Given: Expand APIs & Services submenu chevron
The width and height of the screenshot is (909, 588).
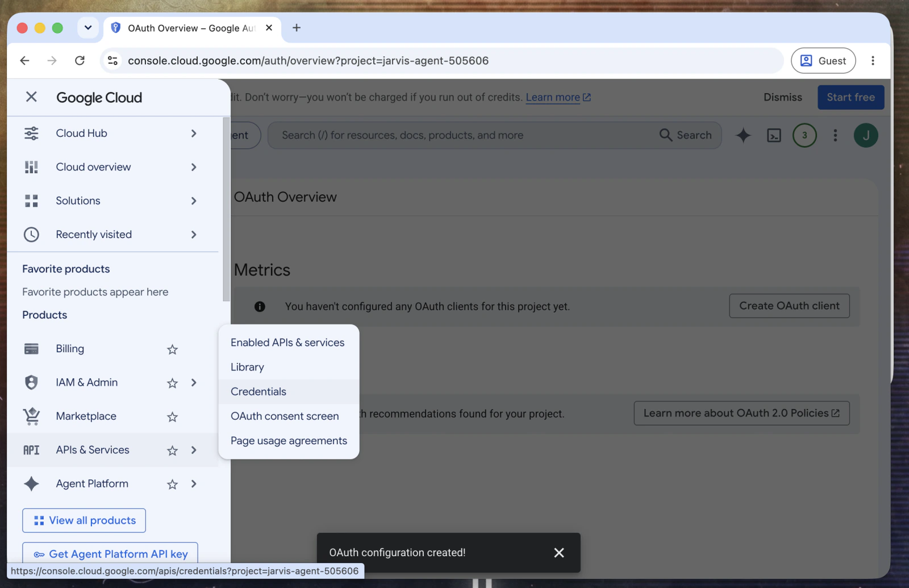Looking at the screenshot, I should pyautogui.click(x=194, y=450).
